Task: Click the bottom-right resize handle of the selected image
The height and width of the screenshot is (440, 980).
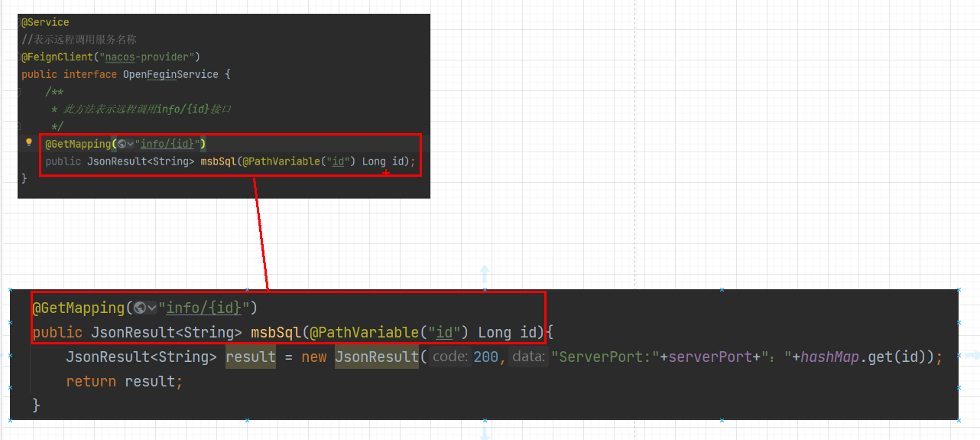Action: pos(959,420)
